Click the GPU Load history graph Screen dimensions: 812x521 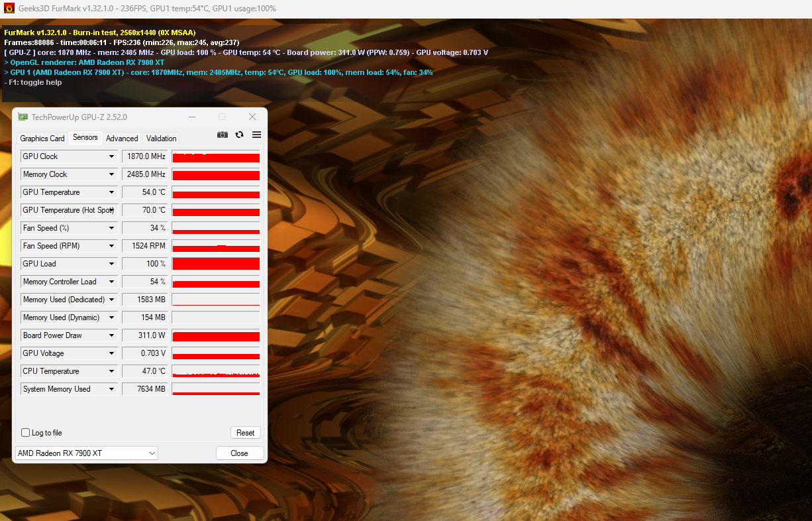[x=216, y=264]
